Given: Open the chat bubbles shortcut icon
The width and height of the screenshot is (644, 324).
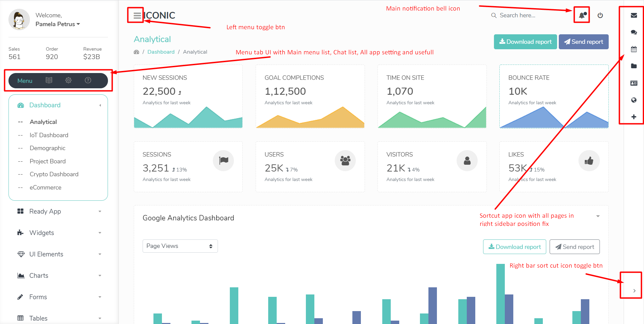Looking at the screenshot, I should (633, 32).
